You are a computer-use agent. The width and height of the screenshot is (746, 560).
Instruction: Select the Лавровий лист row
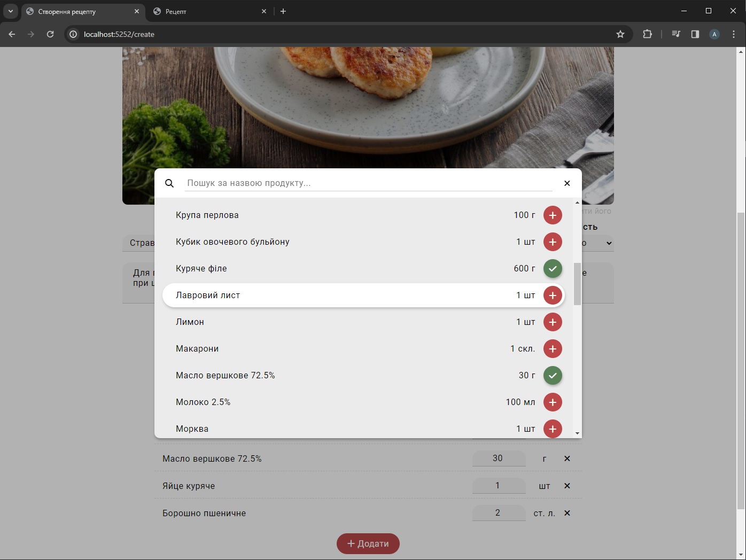coord(363,295)
